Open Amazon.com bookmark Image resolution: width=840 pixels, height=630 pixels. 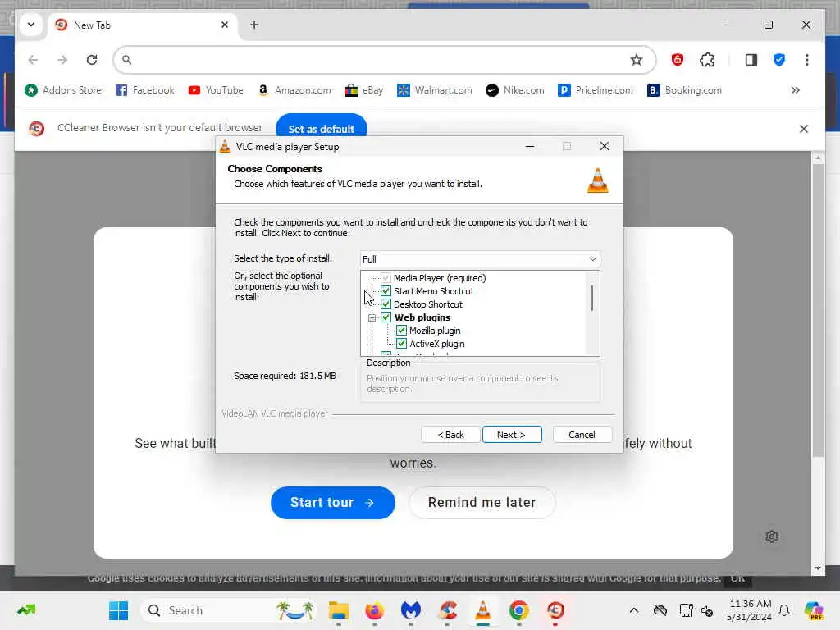pos(294,90)
